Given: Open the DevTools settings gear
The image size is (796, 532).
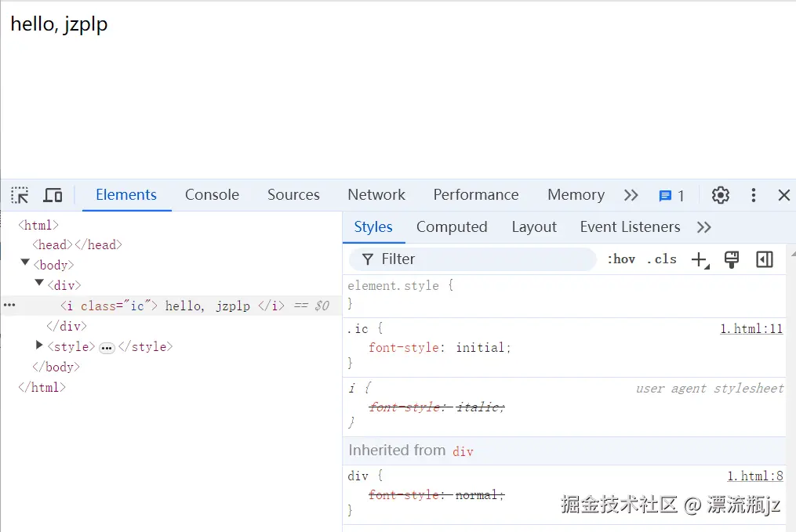Looking at the screenshot, I should [720, 195].
